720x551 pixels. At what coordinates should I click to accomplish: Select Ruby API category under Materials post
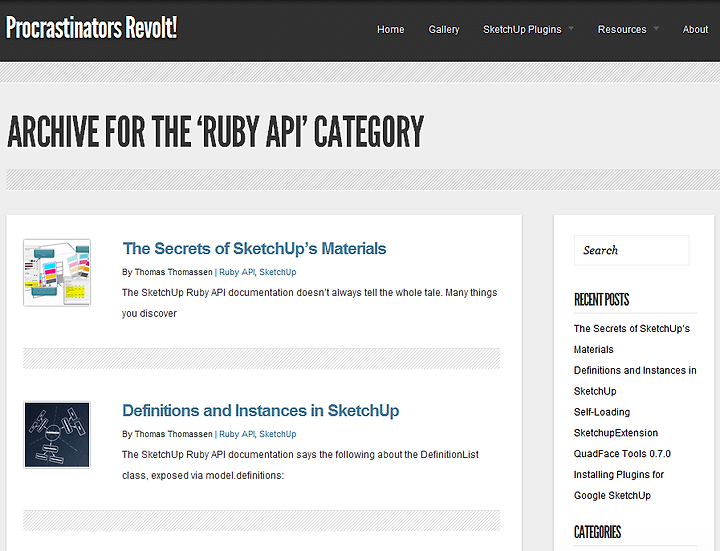point(237,272)
